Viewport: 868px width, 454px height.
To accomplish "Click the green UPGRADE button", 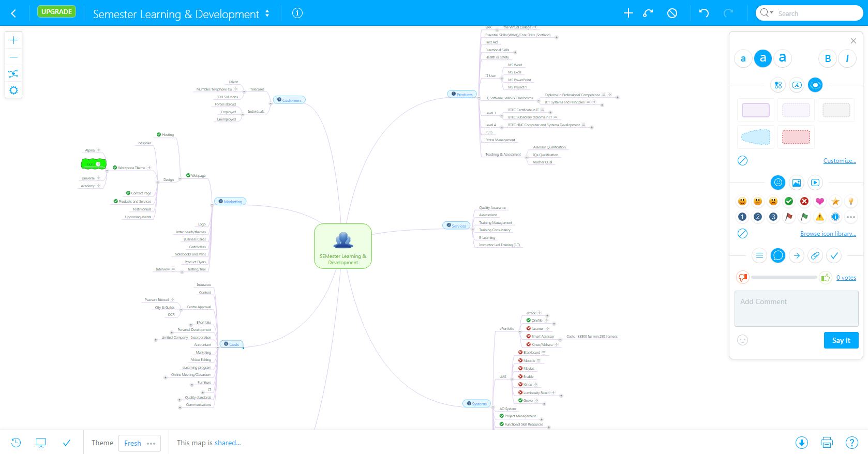I will 56,12.
